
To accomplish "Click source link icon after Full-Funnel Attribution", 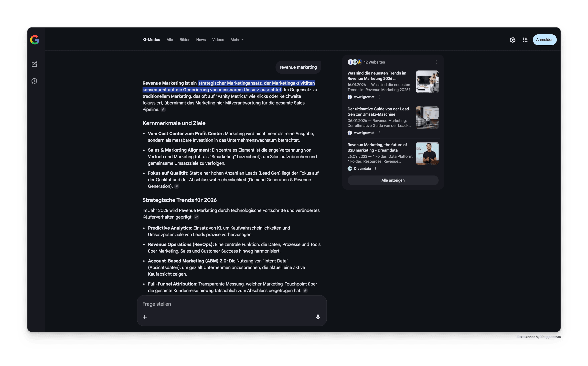I will [x=305, y=291].
